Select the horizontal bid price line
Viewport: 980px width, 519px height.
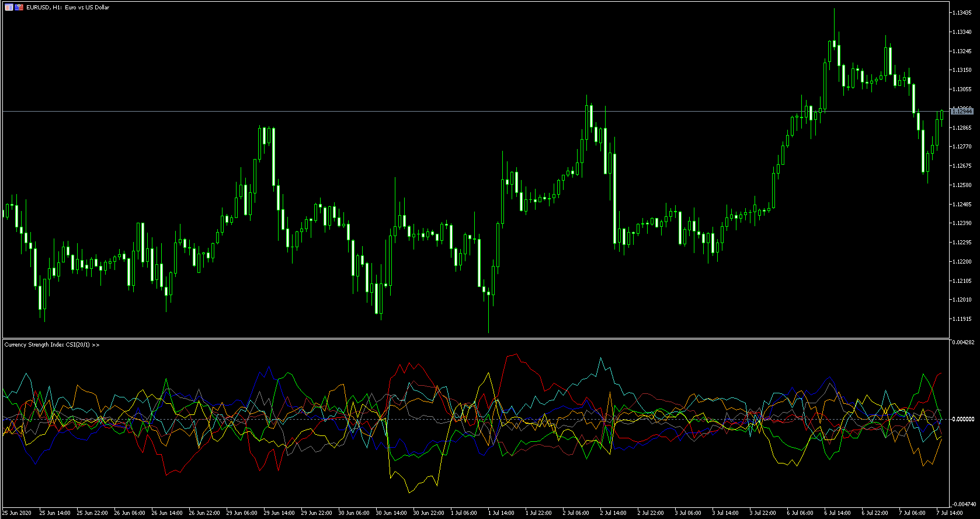click(x=467, y=111)
